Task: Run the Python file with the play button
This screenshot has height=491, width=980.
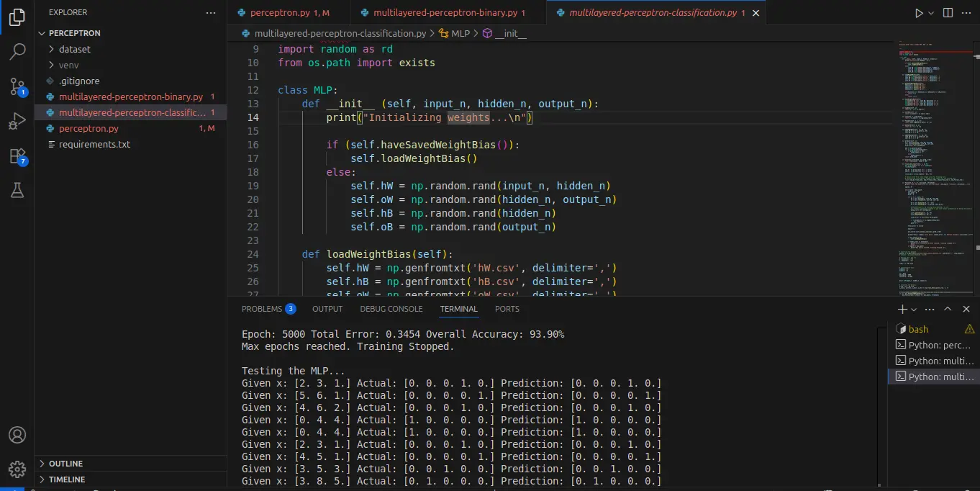Action: pyautogui.click(x=919, y=12)
